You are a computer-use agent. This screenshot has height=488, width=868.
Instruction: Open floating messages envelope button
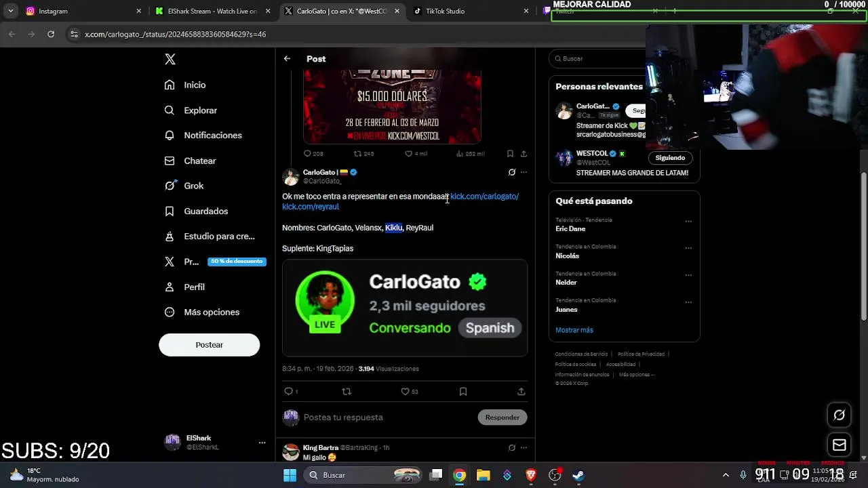click(840, 445)
